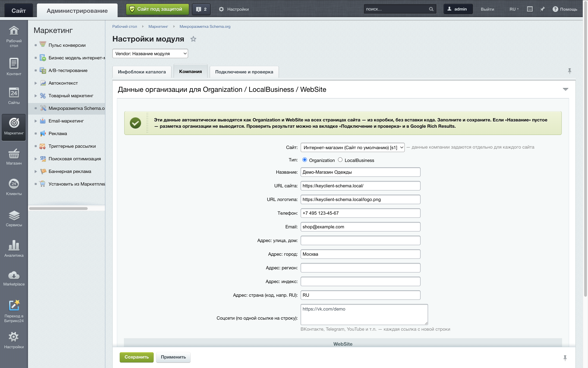The height and width of the screenshot is (368, 588).
Task: Add page to favorites with star icon
Action: point(193,39)
